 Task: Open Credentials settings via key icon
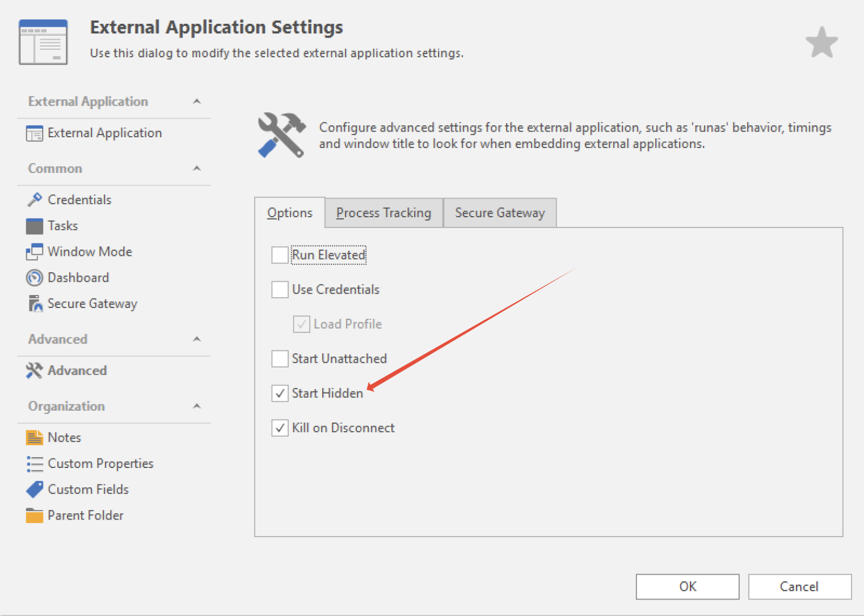[35, 200]
